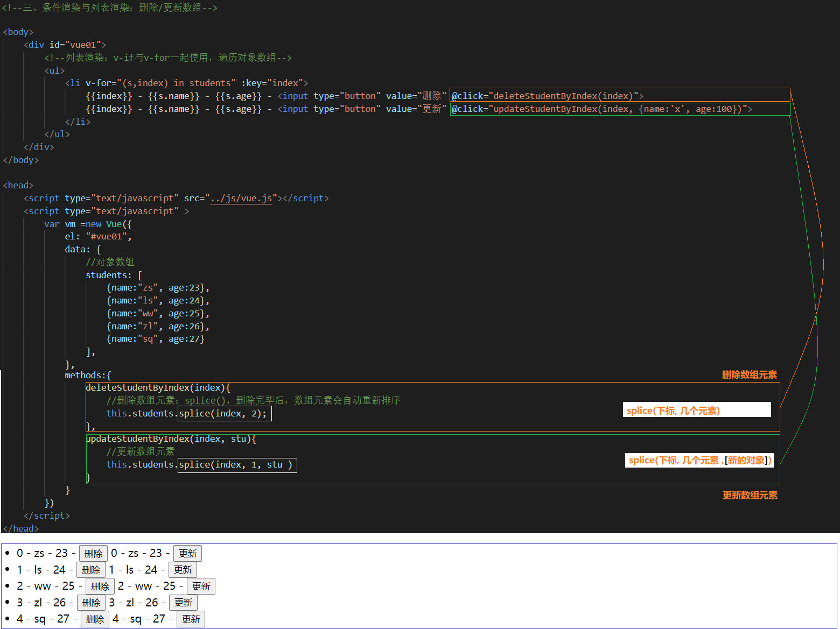Click the annotation containing 新的对象
840x629 pixels.
tap(699, 461)
